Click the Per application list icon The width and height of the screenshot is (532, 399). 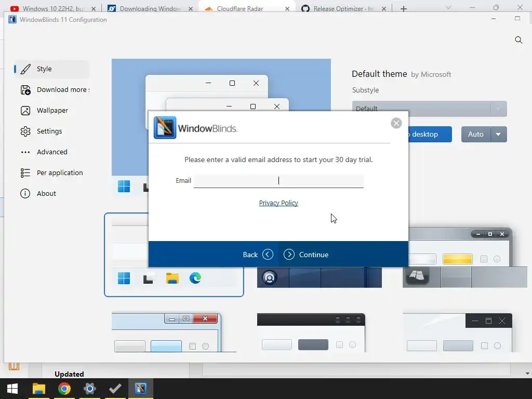25,173
